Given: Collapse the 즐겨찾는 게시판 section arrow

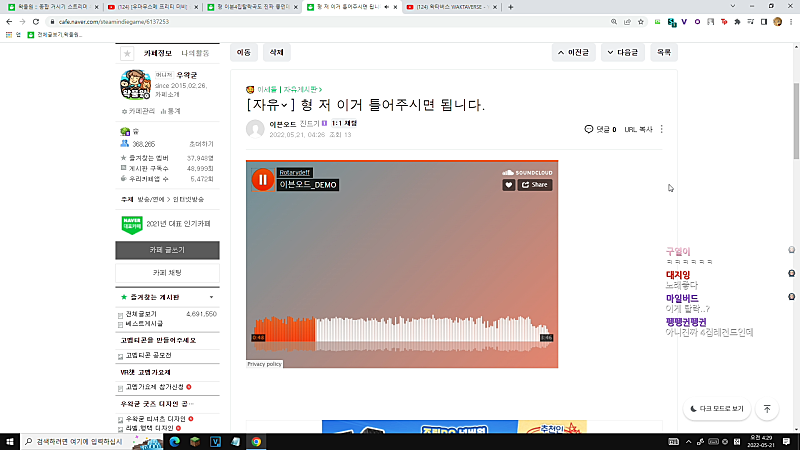Looking at the screenshot, I should [211, 297].
